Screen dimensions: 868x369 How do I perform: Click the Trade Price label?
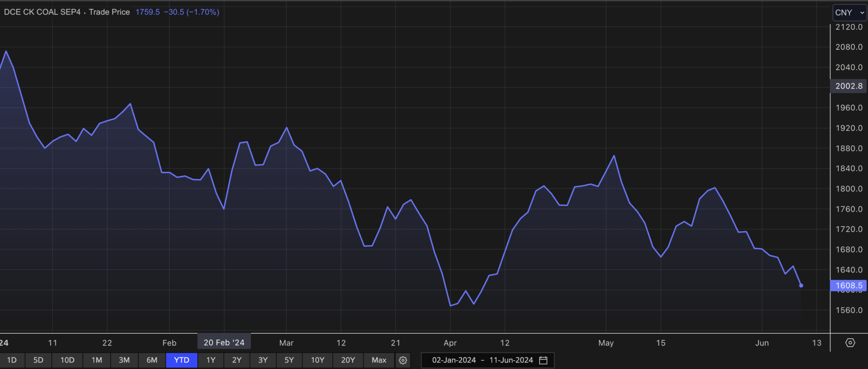(x=109, y=12)
